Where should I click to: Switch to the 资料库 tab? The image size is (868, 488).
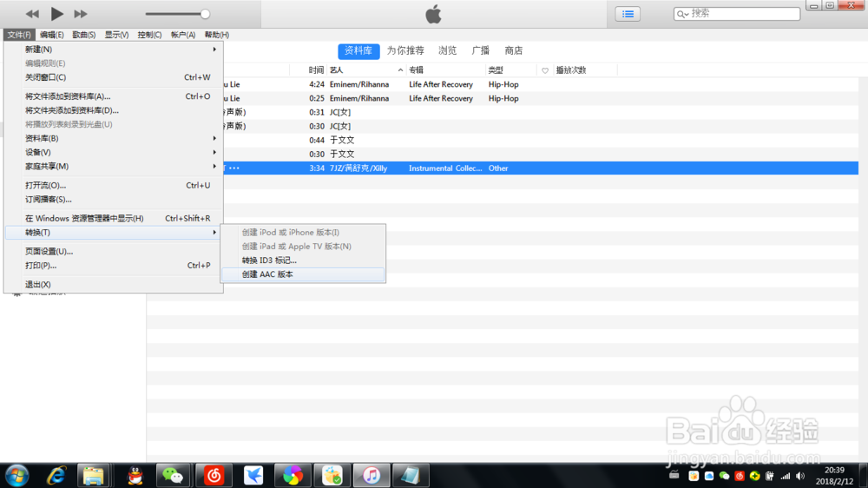(x=358, y=51)
